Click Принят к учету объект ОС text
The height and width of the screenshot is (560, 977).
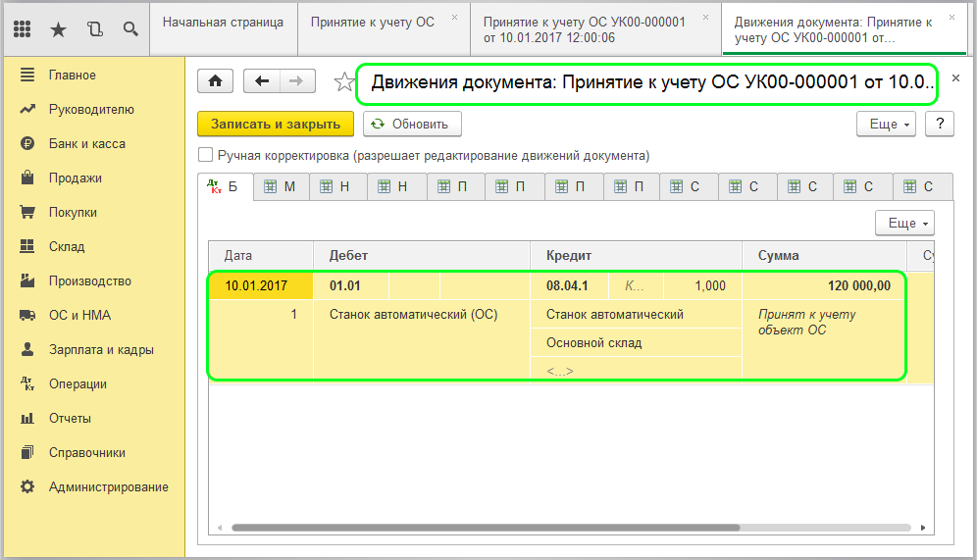(x=807, y=322)
